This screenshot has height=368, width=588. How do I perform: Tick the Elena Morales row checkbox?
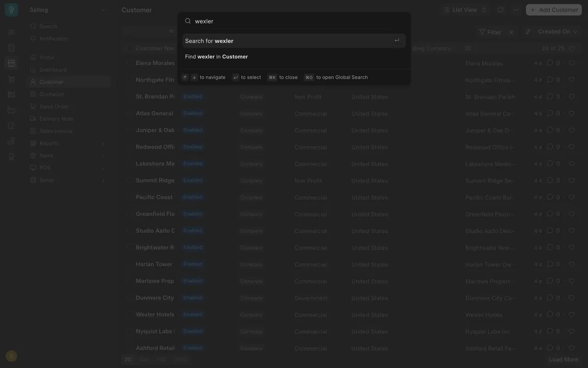coord(129,63)
